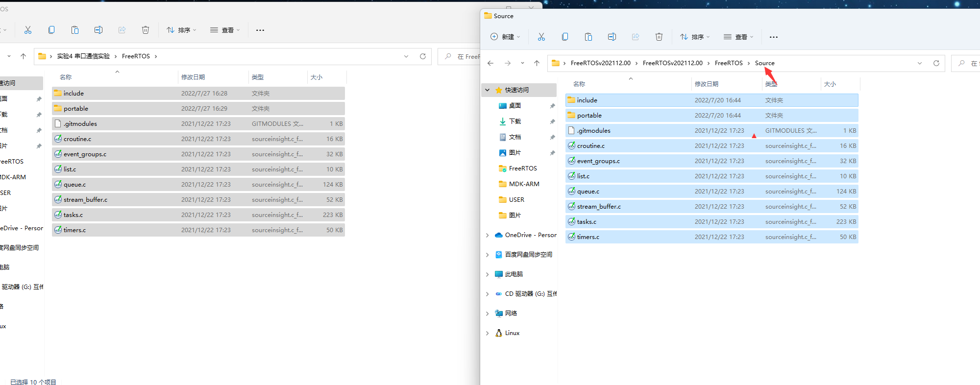Go back in Source window navigation

click(x=490, y=63)
